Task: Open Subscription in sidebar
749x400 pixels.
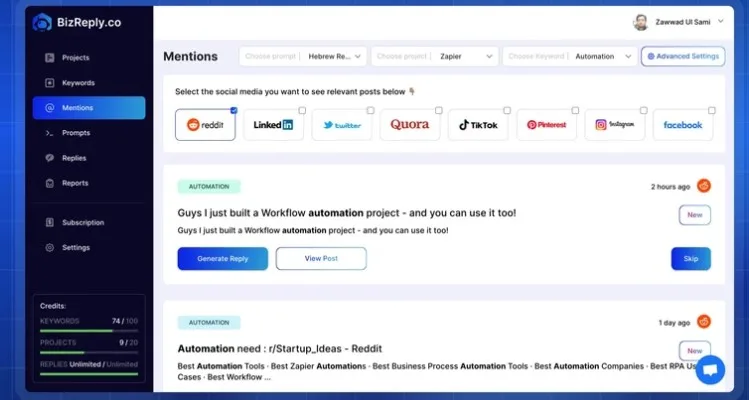Action: click(x=89, y=222)
